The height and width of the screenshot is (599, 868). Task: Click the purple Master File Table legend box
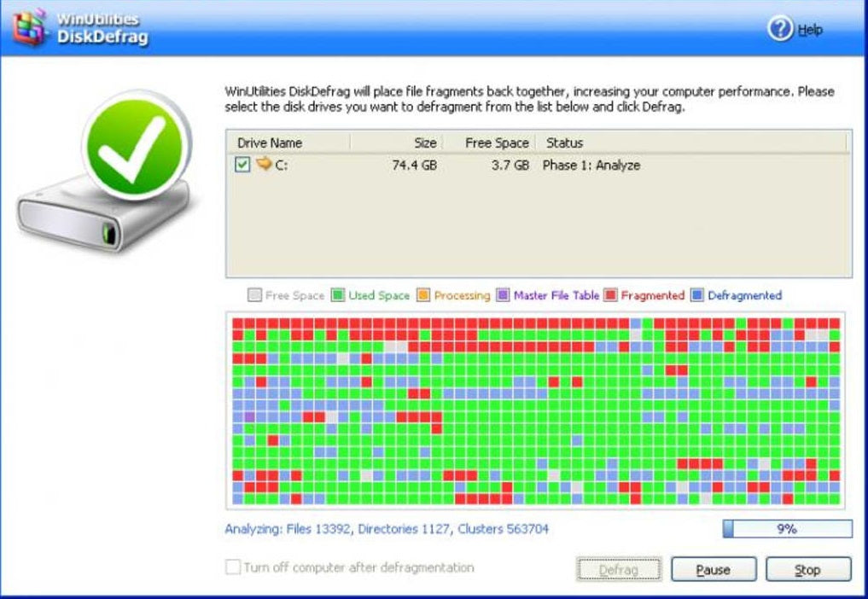point(503,295)
